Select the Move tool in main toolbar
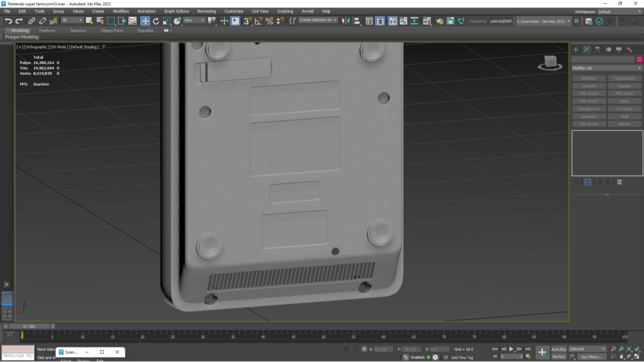The image size is (644, 362). coord(145,21)
